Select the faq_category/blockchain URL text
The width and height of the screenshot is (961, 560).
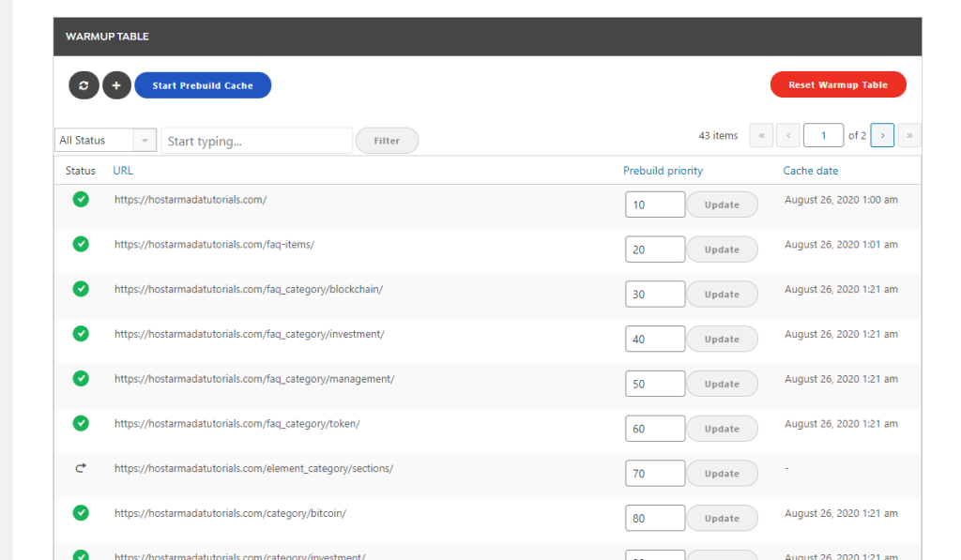point(249,289)
